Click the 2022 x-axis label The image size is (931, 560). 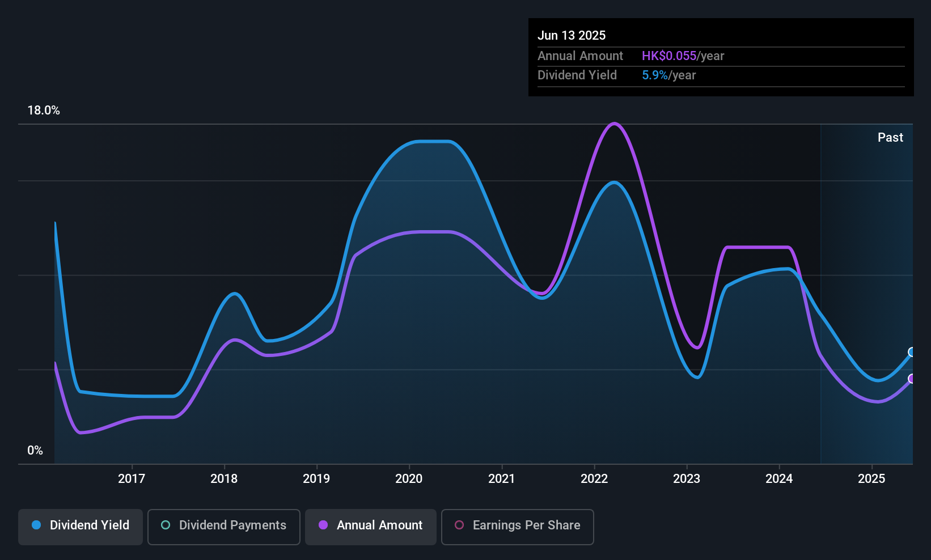point(594,479)
